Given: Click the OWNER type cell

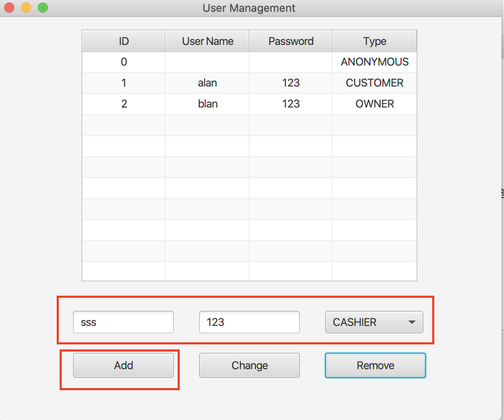Looking at the screenshot, I should pos(374,104).
